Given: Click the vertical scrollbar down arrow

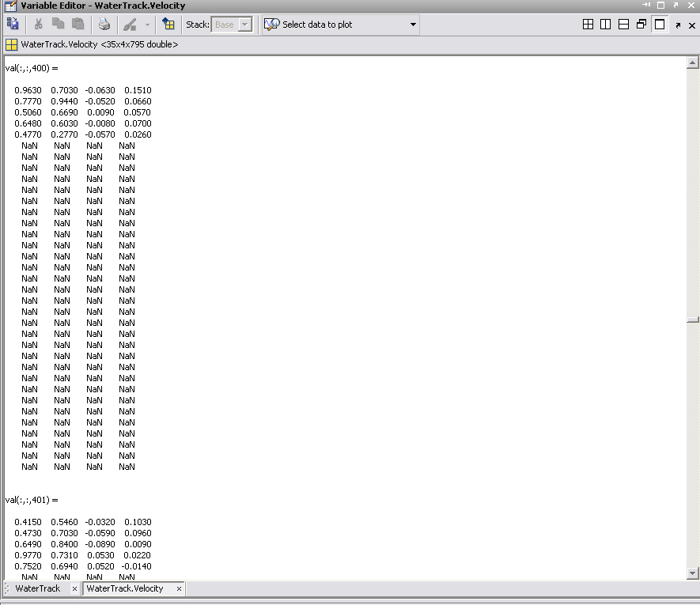Looking at the screenshot, I should point(693,573).
